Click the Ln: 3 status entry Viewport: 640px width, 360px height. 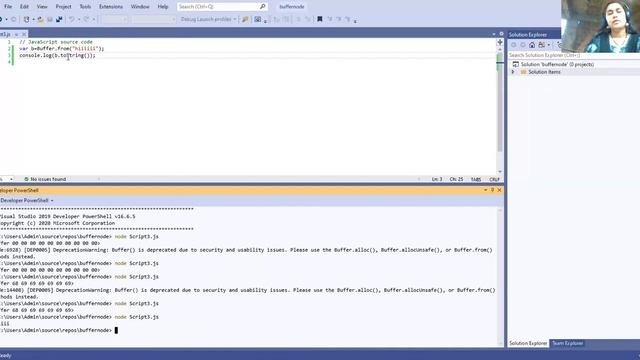tap(437, 179)
